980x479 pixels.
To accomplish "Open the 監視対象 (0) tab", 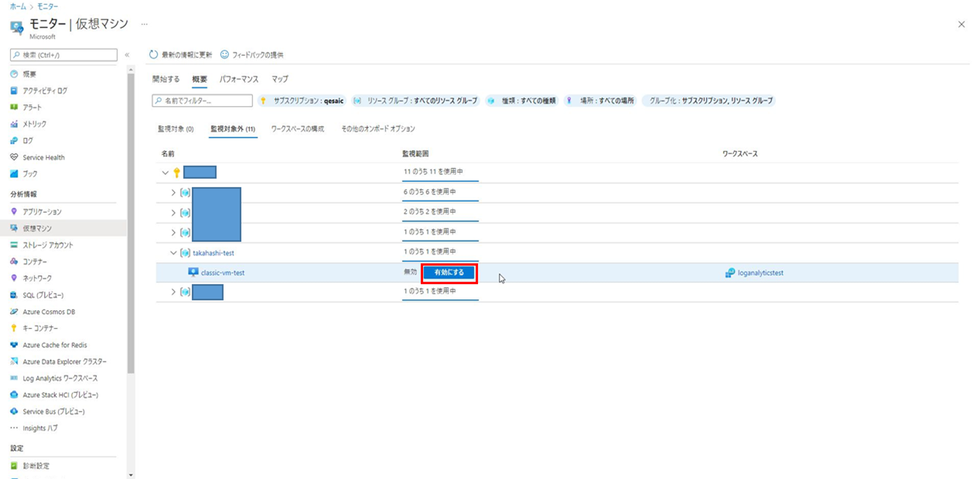I will (176, 128).
